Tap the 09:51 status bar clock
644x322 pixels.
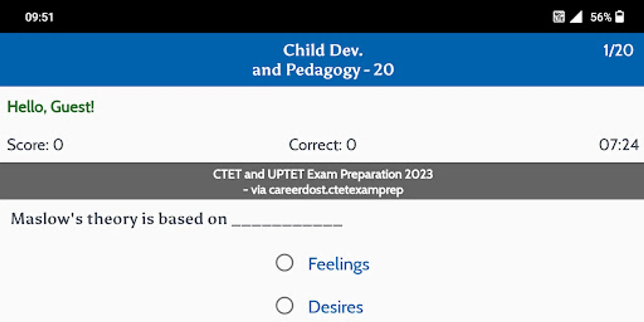[39, 17]
